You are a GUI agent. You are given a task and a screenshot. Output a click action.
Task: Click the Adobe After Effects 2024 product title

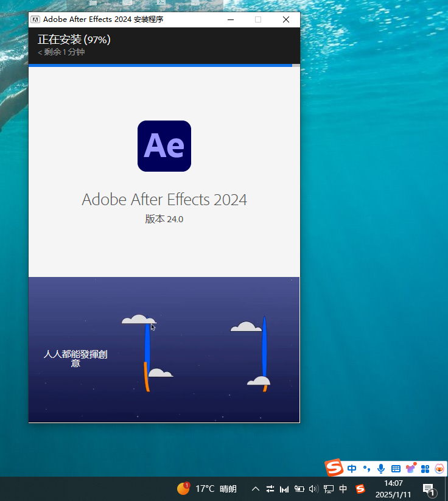[x=164, y=200]
